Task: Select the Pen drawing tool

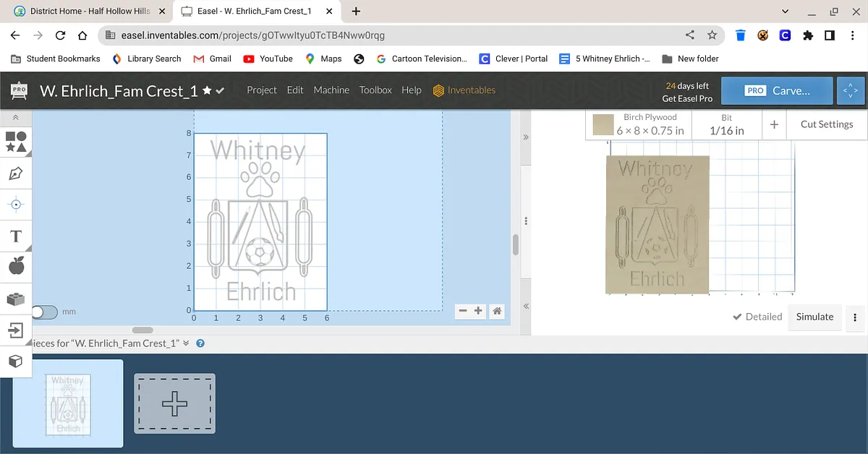Action: coord(16,174)
